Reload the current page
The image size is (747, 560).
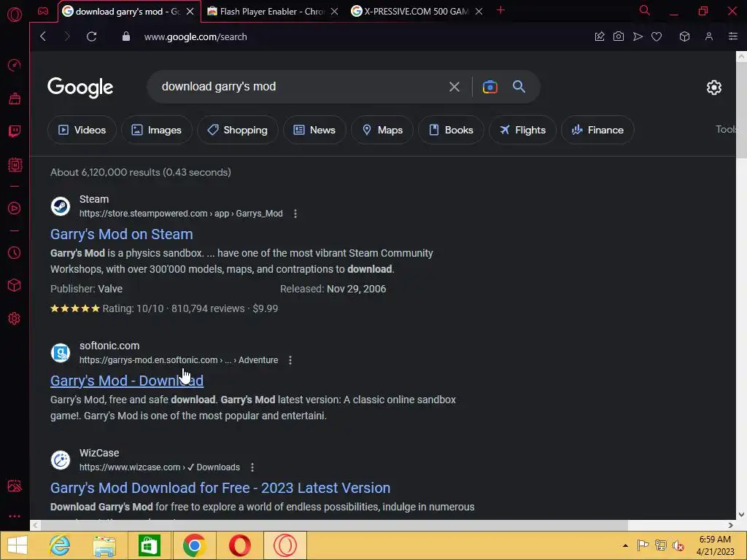91,36
